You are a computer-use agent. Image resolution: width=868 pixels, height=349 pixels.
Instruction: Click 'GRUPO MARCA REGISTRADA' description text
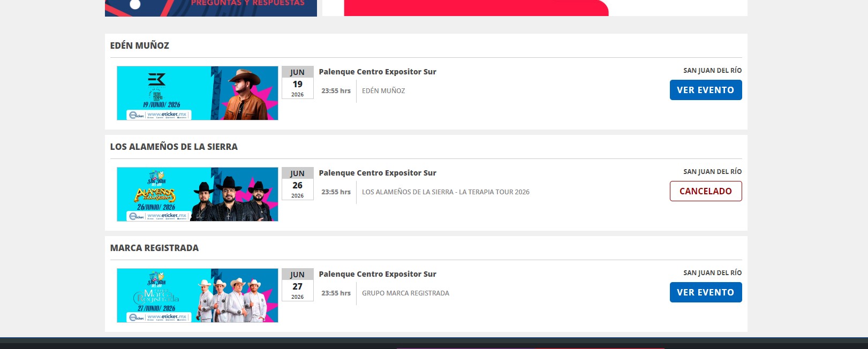pos(405,293)
